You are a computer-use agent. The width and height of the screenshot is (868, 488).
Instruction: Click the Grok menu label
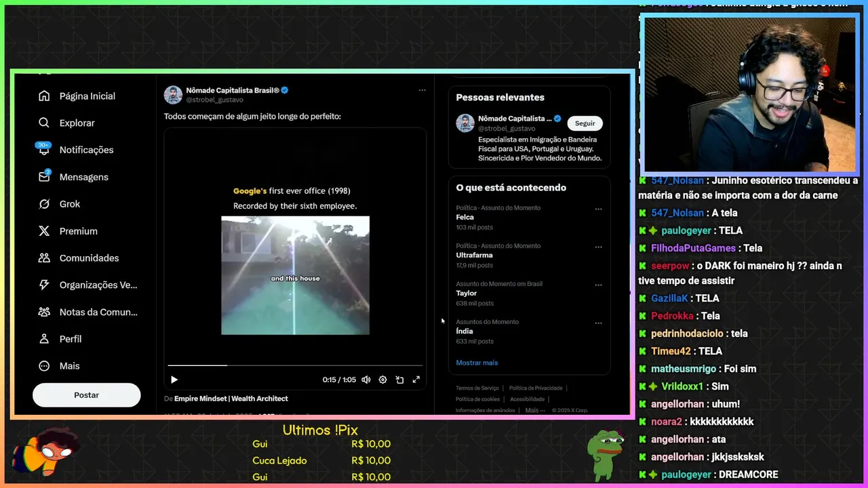tap(70, 204)
